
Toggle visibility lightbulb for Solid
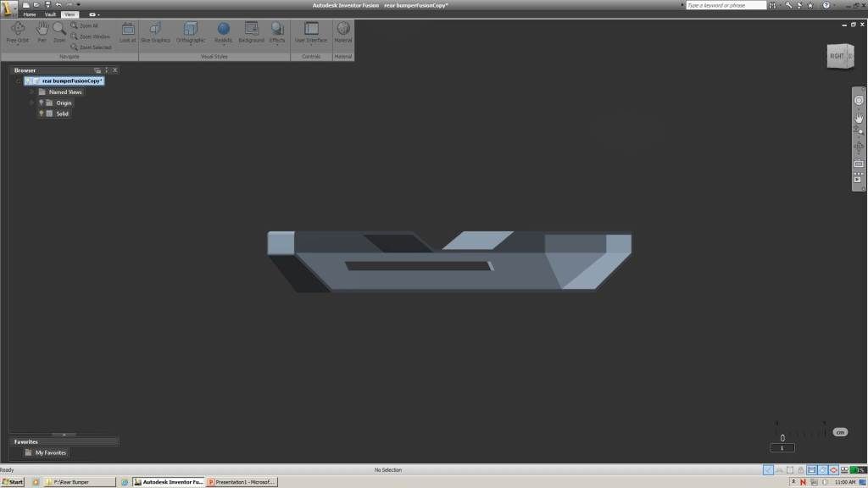pyautogui.click(x=41, y=113)
